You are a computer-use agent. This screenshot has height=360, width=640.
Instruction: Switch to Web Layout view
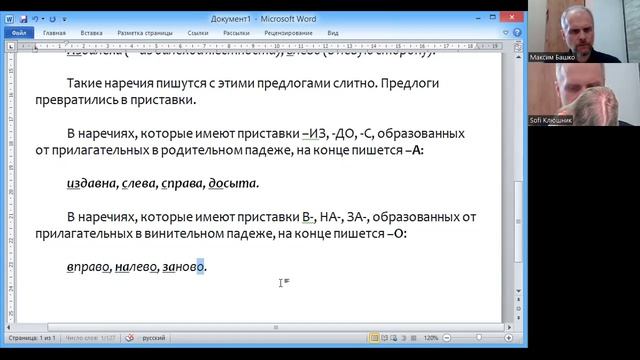(x=393, y=338)
